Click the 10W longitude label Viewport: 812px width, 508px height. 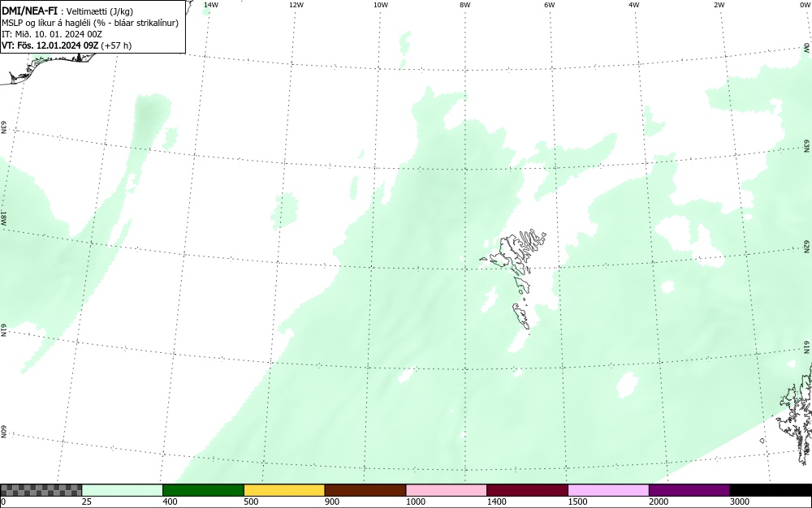coord(380,5)
